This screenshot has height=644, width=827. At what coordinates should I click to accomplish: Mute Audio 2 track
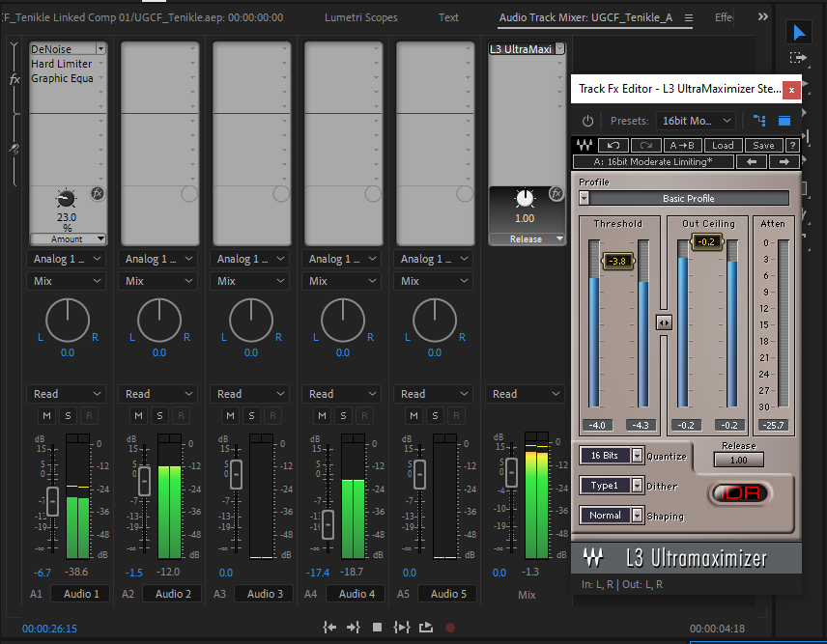coord(139,416)
